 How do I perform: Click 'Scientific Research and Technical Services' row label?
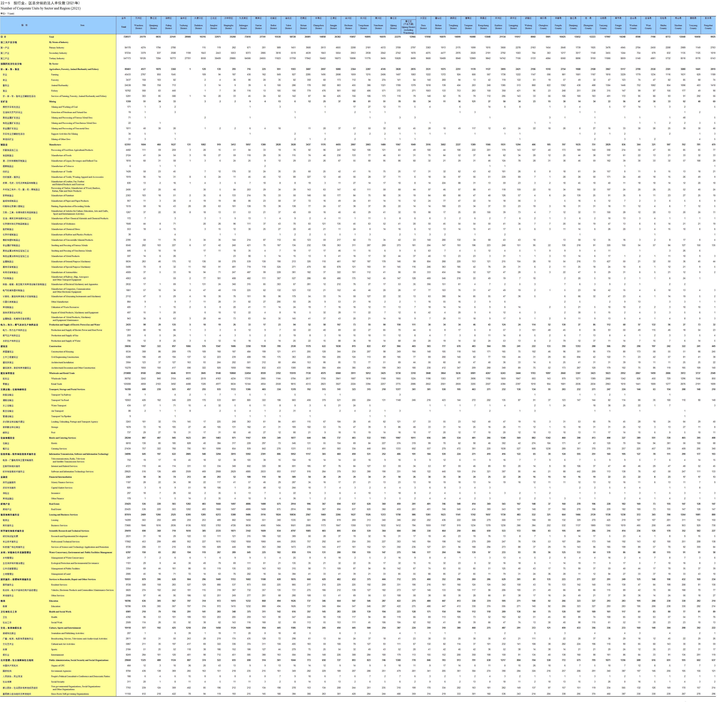point(69,531)
